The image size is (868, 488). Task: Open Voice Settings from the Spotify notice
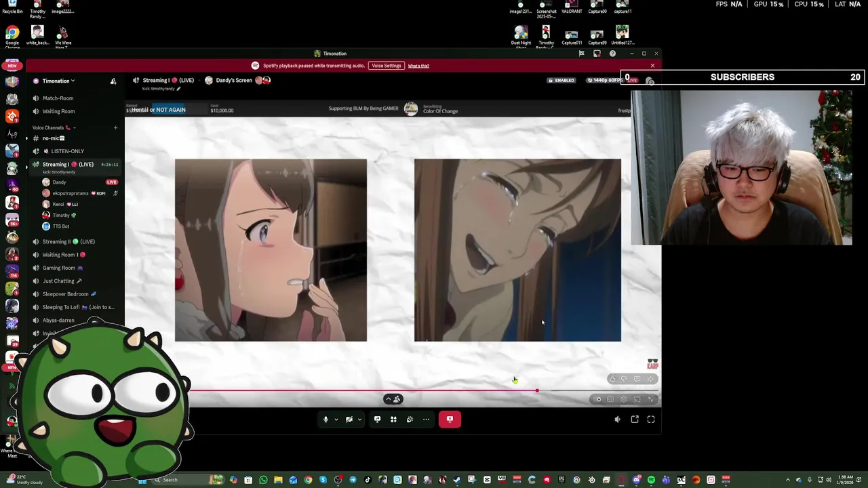coord(386,66)
